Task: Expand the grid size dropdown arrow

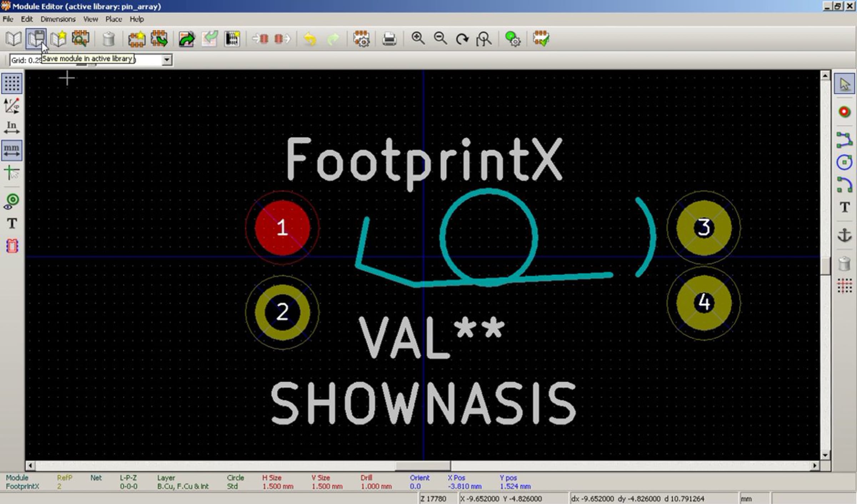Action: click(x=166, y=60)
